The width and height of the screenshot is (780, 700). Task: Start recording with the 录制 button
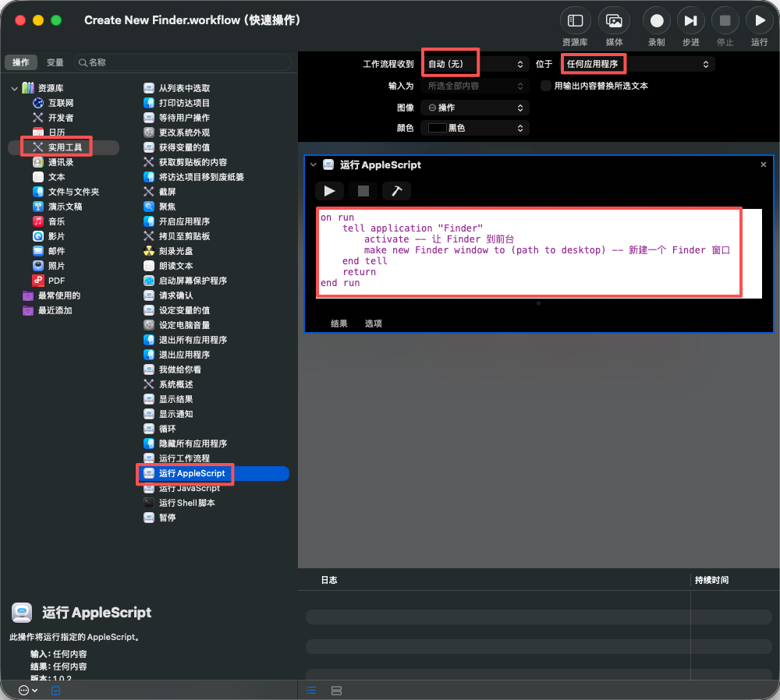657,21
